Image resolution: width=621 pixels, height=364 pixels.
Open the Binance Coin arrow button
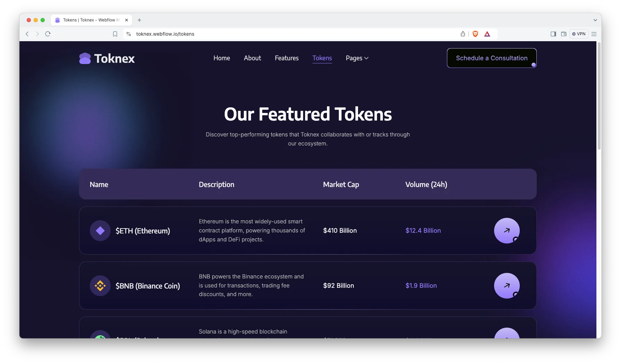[507, 286]
